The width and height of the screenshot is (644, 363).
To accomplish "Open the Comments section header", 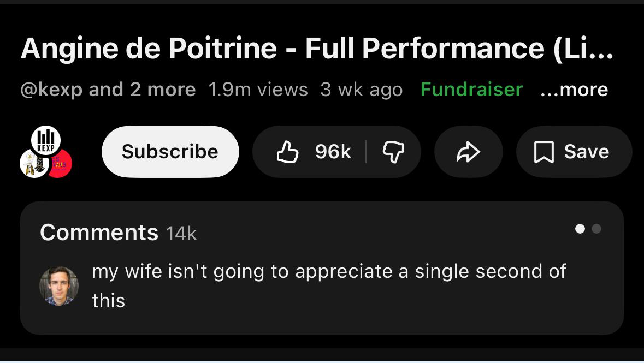I will tap(99, 233).
